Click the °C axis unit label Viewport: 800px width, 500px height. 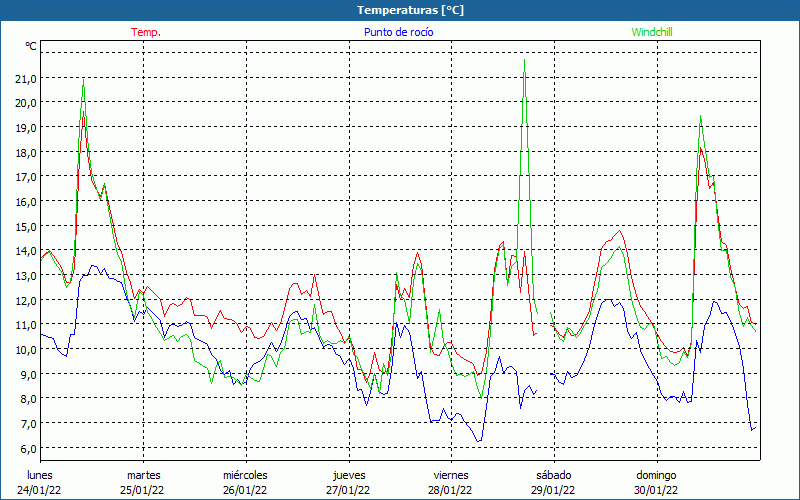(x=31, y=46)
